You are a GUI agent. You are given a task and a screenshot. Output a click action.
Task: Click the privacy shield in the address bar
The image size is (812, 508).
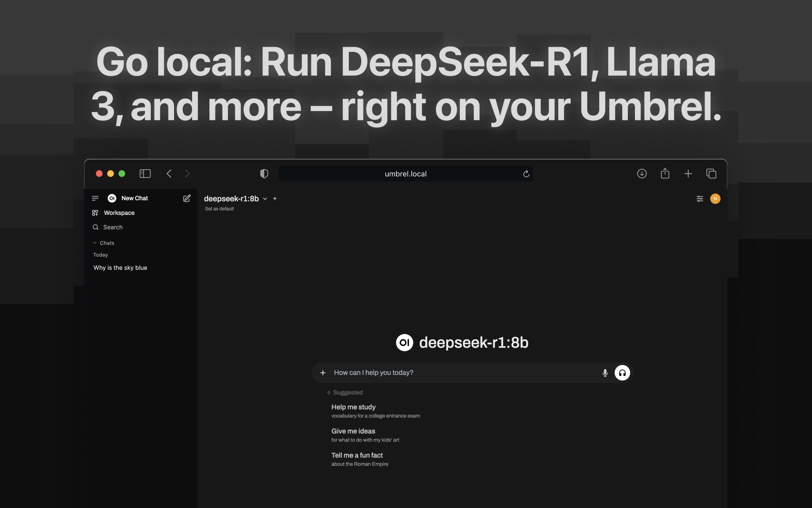click(264, 173)
